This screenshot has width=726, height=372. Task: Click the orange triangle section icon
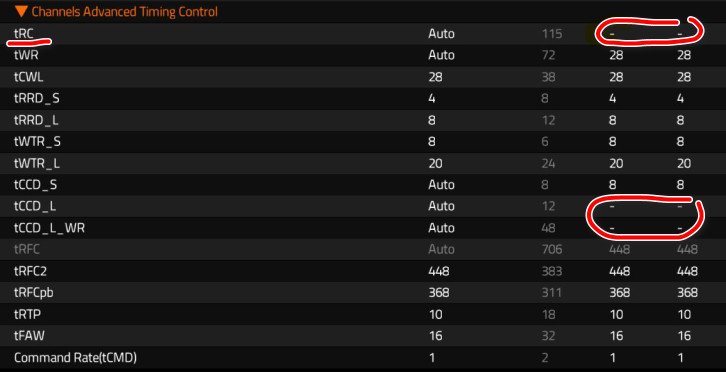pyautogui.click(x=19, y=12)
